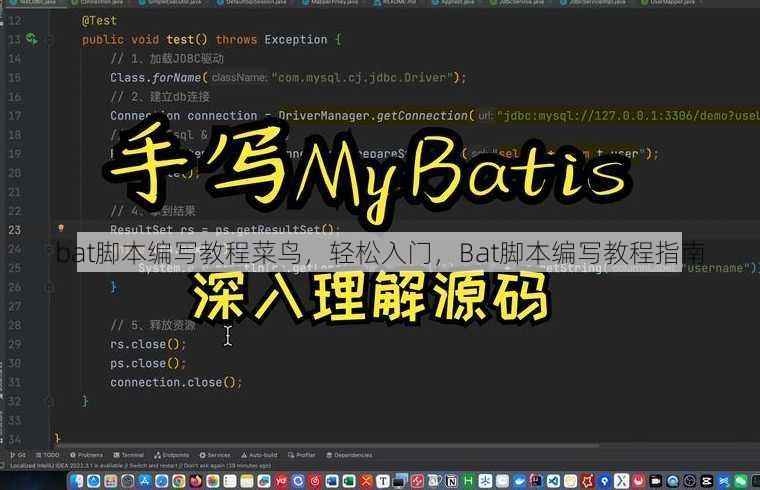Switch to the UserMapper.java editor tab

pyautogui.click(x=669, y=3)
